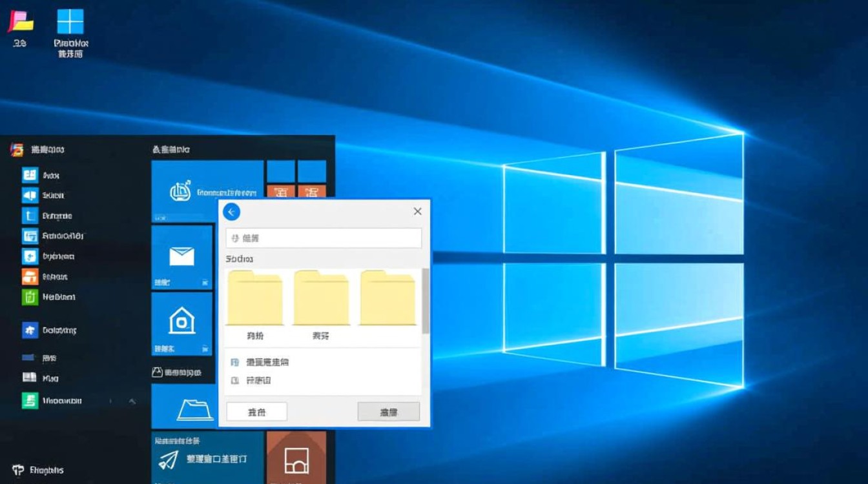The height and width of the screenshot is (484, 868).
Task: Open the pink and yellow desktop icon
Action: [x=20, y=22]
